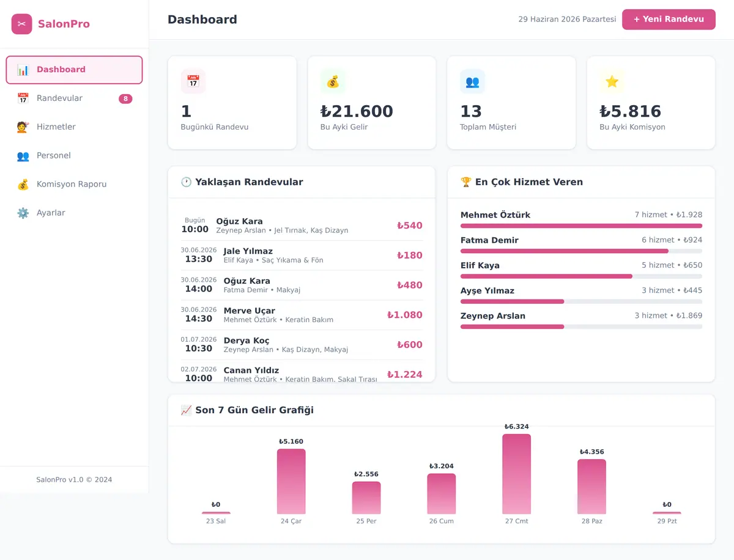
Task: Click the Dashboard bar chart icon
Action: (23, 70)
